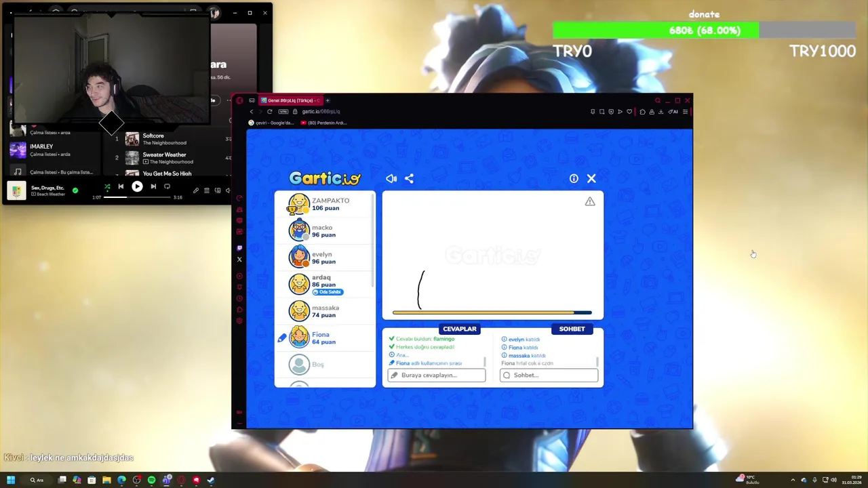
Task: Open Spotify from the Windows taskbar
Action: (151, 480)
